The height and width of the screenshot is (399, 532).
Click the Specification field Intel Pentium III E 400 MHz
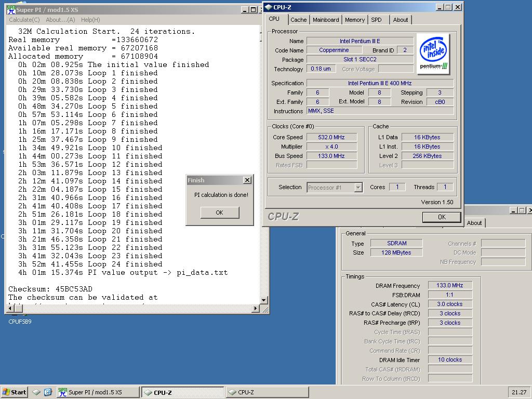(x=380, y=83)
